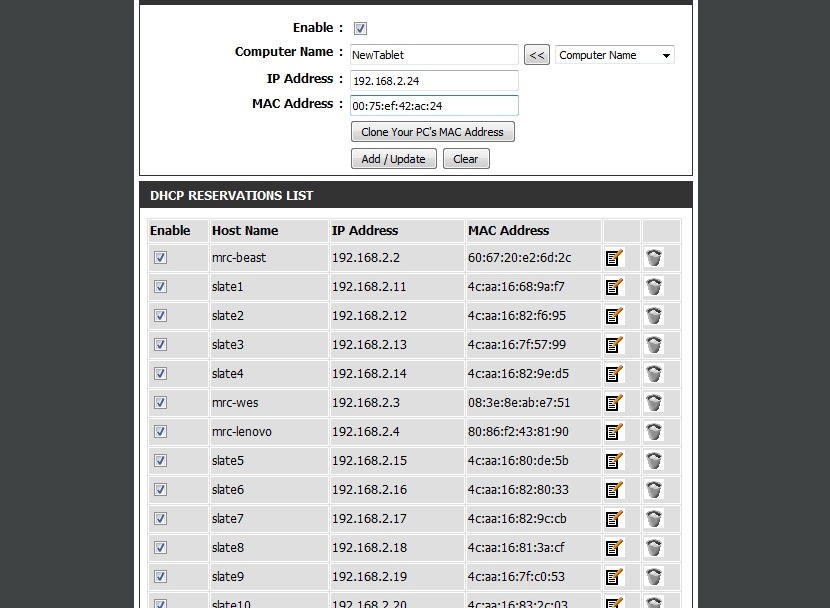The width and height of the screenshot is (830, 608).
Task: Disable the slate4 reservation checkbox
Action: [160, 374]
